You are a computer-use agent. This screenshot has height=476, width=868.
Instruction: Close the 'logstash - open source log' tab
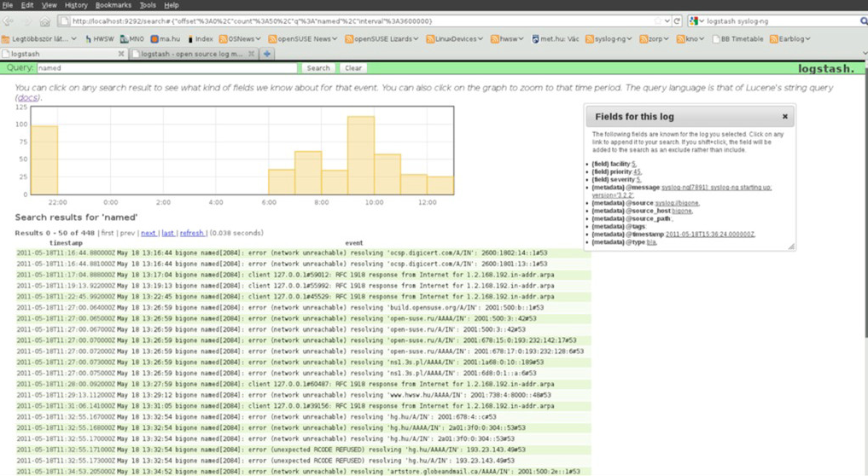pos(251,54)
